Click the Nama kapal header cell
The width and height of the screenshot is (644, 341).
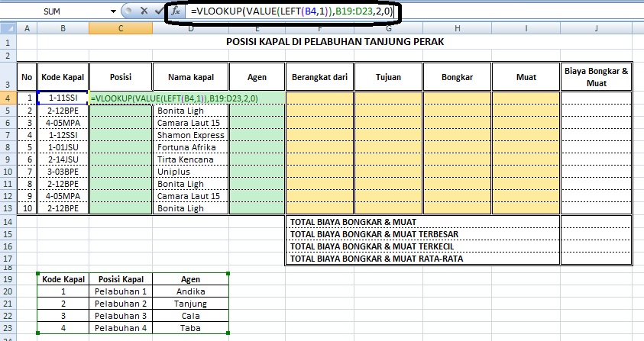point(191,77)
